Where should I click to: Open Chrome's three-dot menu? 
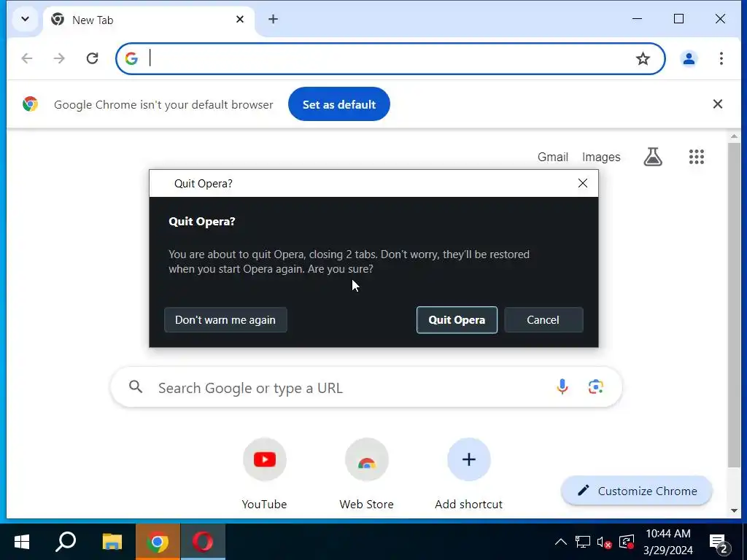coord(721,58)
